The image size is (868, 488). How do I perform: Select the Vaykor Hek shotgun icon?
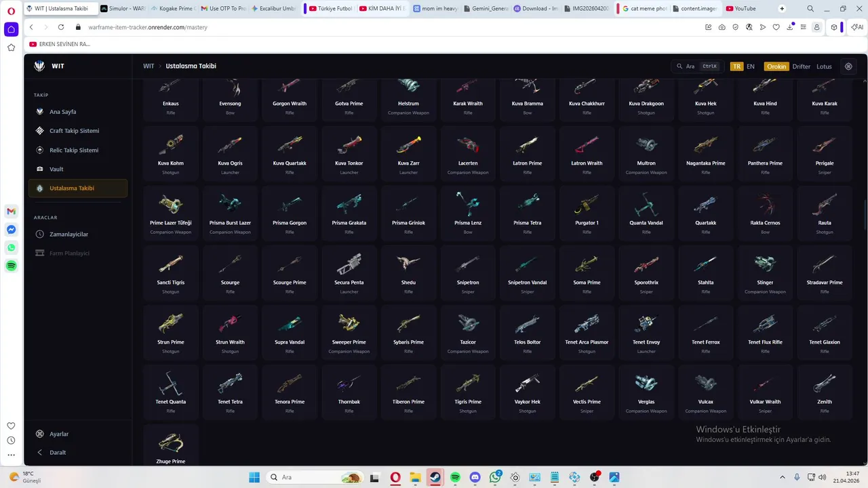[x=528, y=383]
